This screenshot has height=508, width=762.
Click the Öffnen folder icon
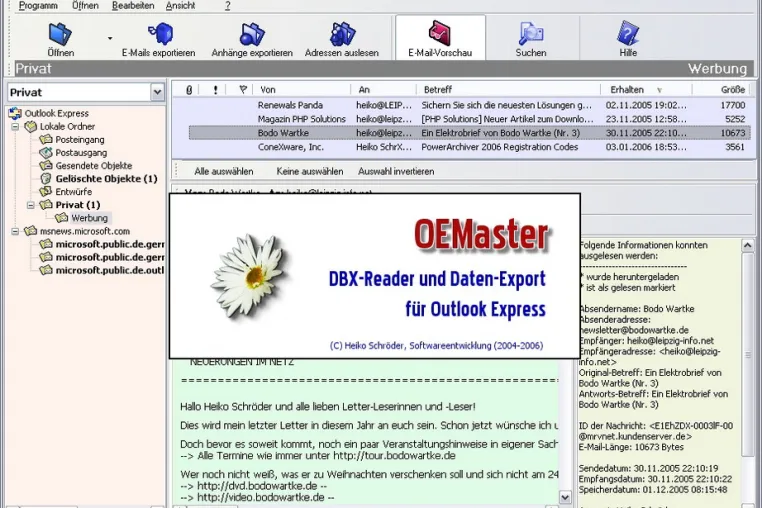pyautogui.click(x=60, y=34)
